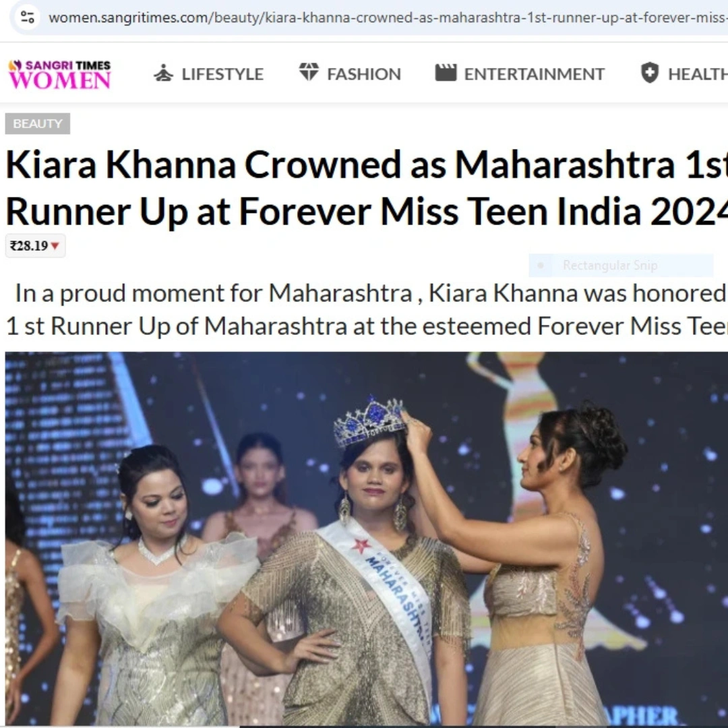The width and height of the screenshot is (728, 728).
Task: Click the ₹28.19 price badge
Action: coord(35,245)
